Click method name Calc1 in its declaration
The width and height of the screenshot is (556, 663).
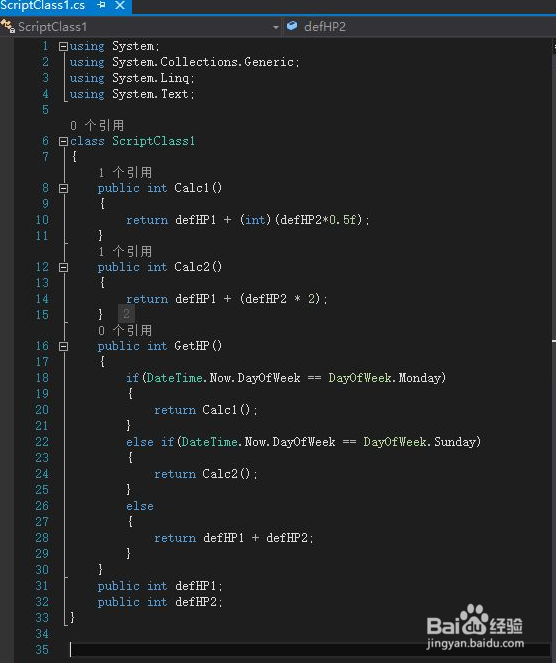(x=192, y=188)
